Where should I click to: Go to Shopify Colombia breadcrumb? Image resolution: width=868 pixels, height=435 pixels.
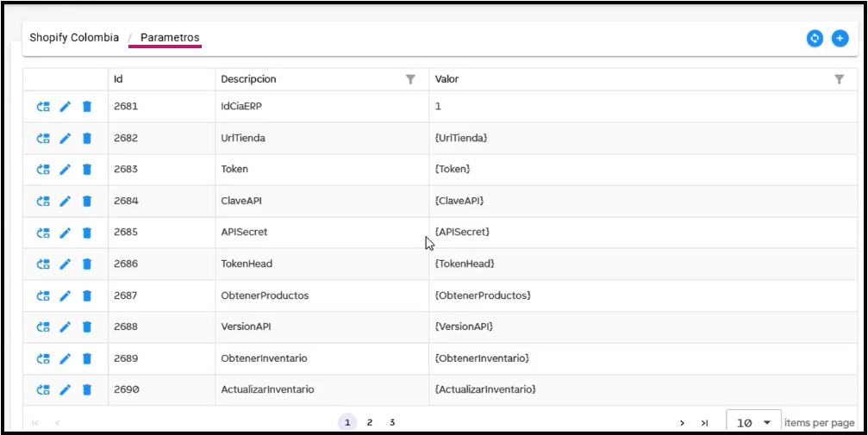click(x=74, y=38)
